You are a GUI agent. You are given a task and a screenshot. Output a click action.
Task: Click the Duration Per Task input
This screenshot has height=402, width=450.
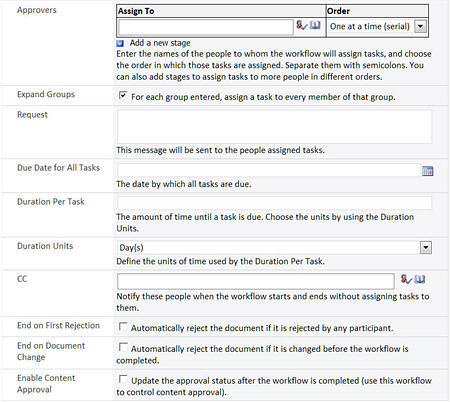click(x=274, y=203)
